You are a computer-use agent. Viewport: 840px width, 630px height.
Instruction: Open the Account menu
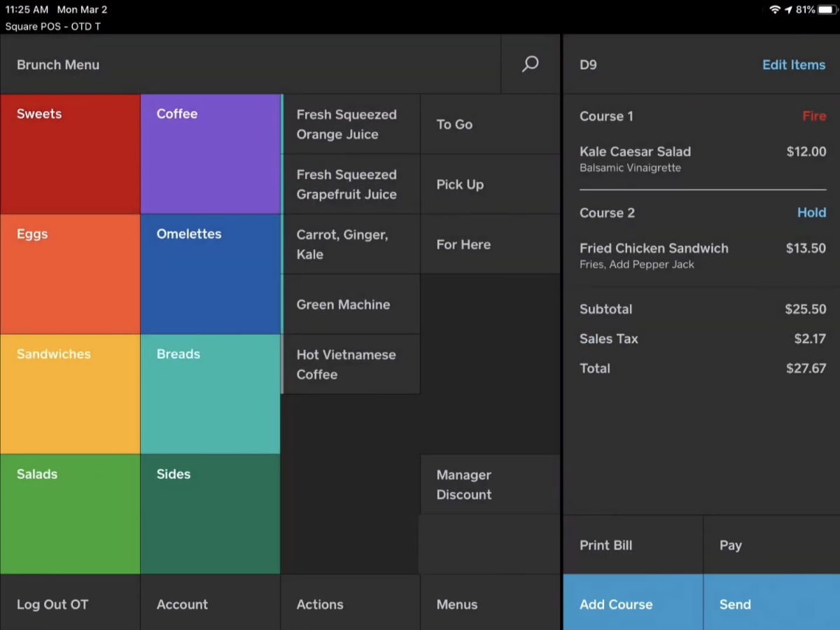click(x=210, y=603)
